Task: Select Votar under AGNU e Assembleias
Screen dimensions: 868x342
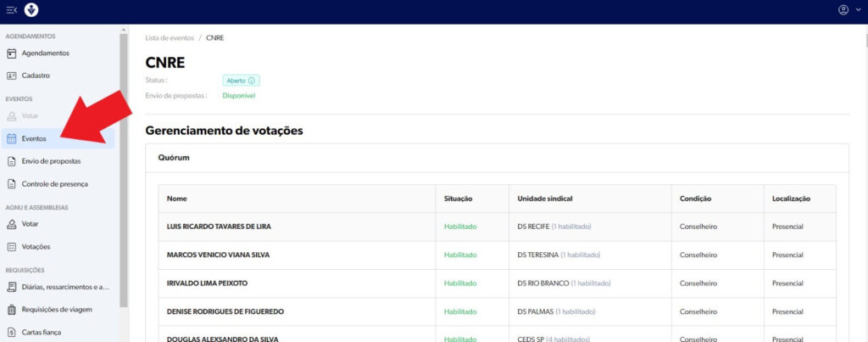Action: click(30, 224)
